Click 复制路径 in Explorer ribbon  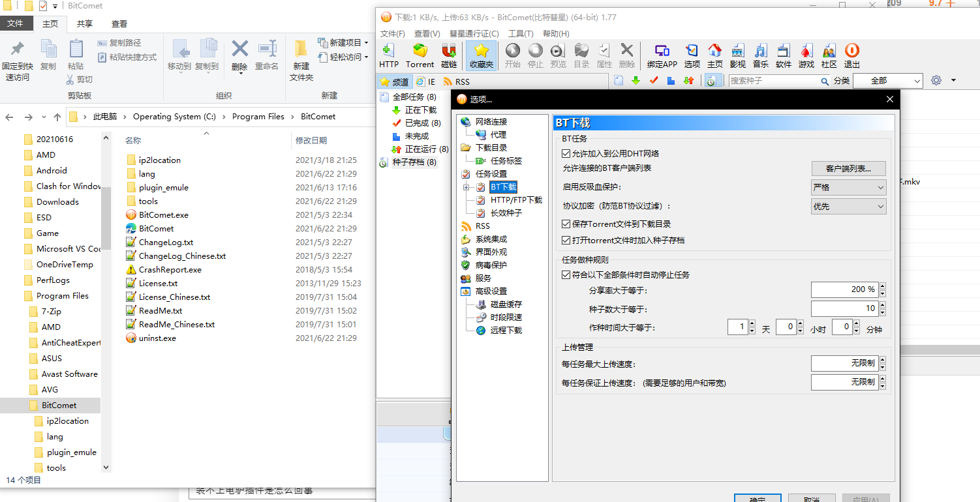(119, 42)
